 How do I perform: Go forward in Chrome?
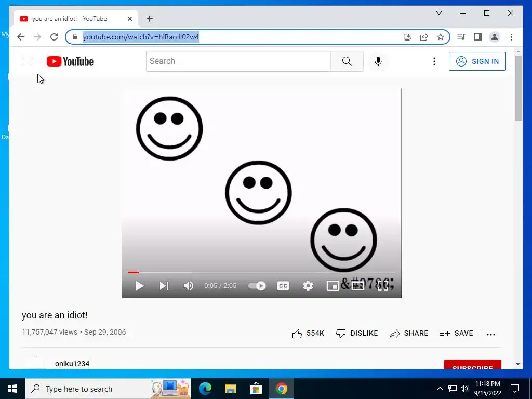point(37,37)
